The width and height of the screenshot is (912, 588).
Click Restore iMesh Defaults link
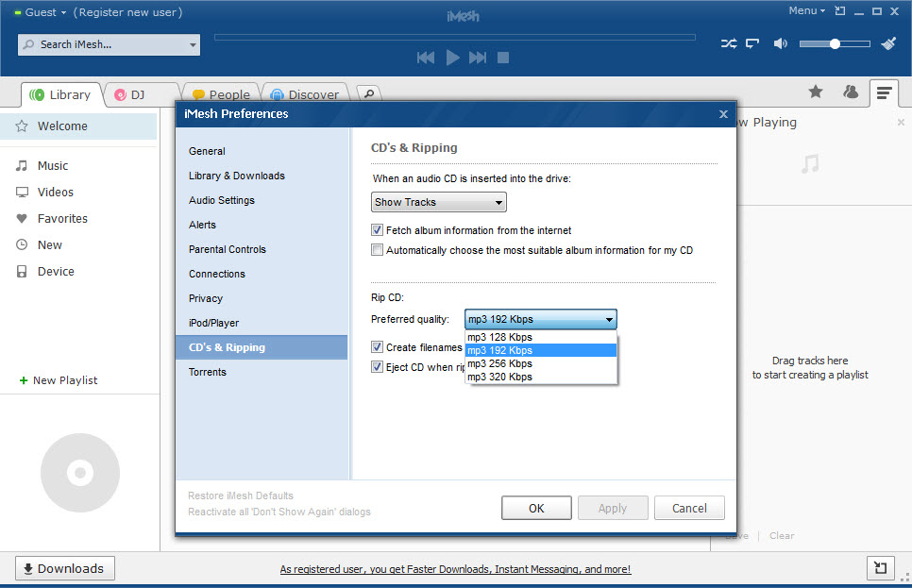point(241,496)
